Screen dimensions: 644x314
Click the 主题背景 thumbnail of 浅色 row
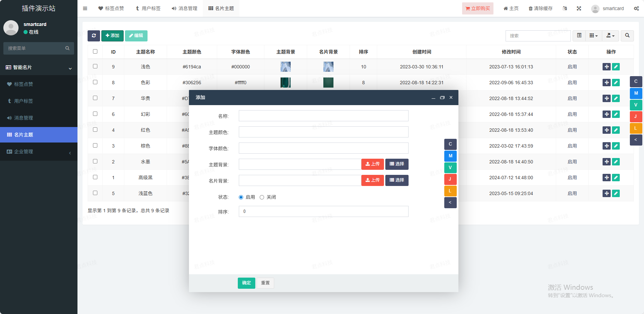[x=285, y=67]
